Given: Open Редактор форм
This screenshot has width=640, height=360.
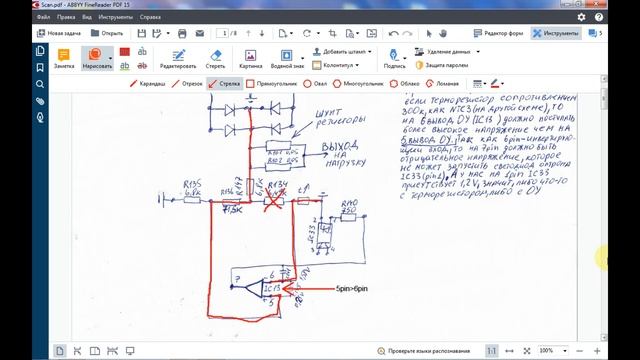Looking at the screenshot, I should (x=498, y=33).
